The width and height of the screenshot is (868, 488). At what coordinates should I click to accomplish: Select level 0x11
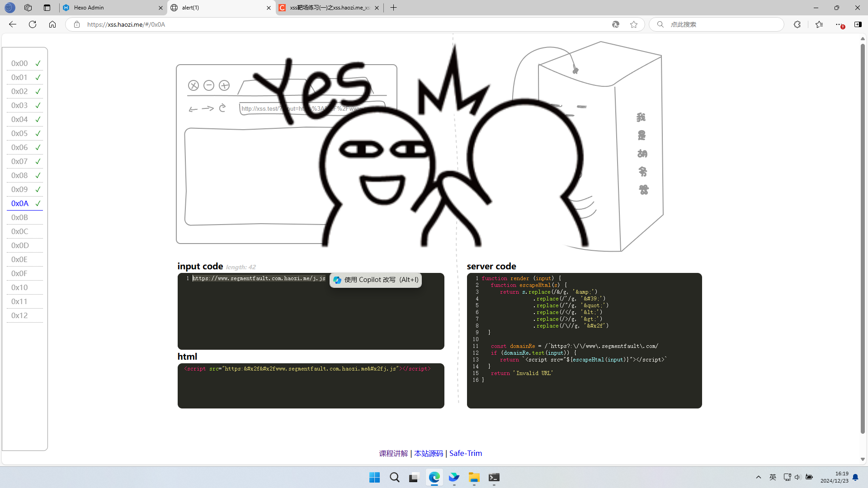[25, 301]
